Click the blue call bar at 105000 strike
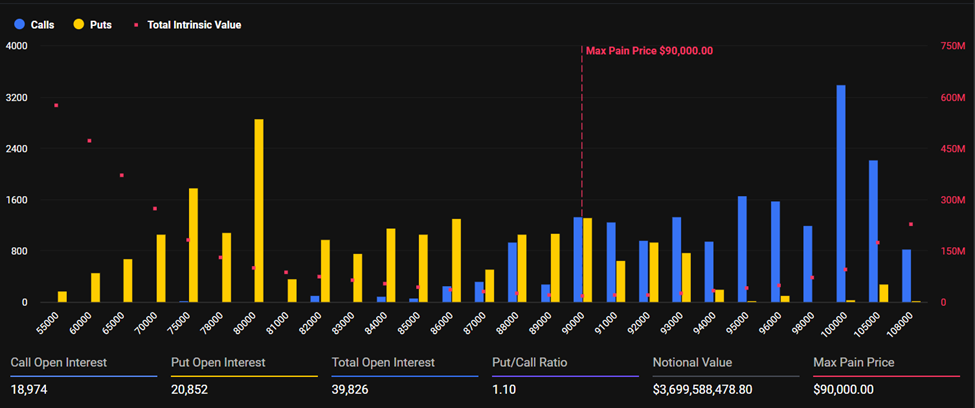 [x=873, y=231]
